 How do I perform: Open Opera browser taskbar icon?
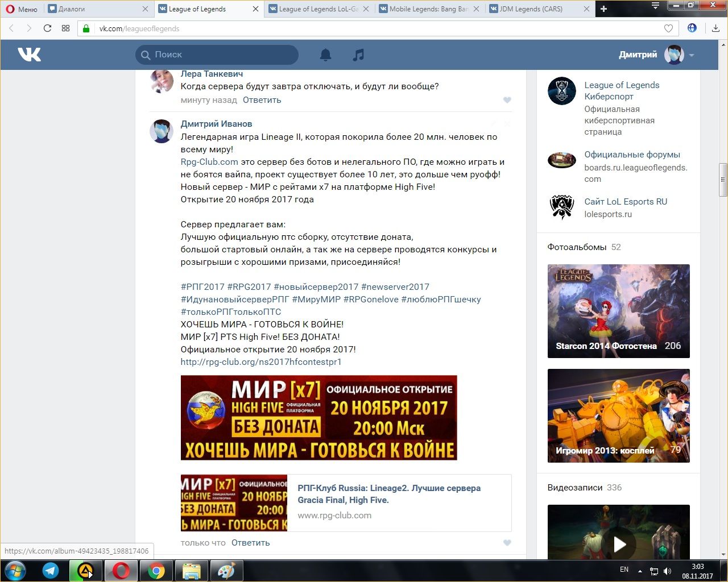[121, 571]
